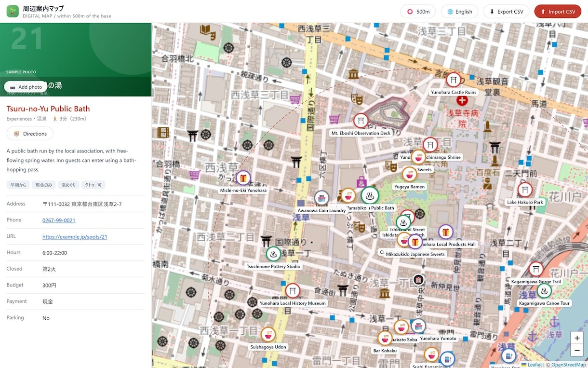This screenshot has width=588, height=368.
Task: Export spots as CSV
Action: click(x=506, y=12)
